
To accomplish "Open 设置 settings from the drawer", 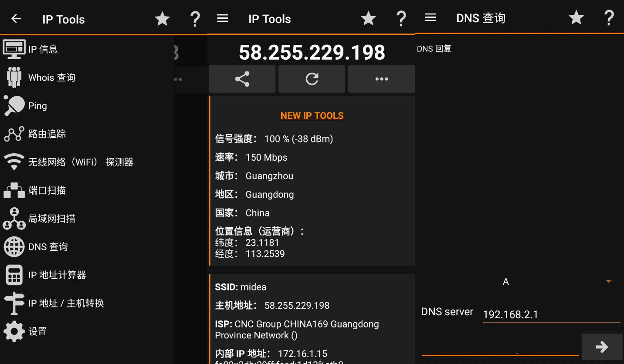I will [37, 331].
